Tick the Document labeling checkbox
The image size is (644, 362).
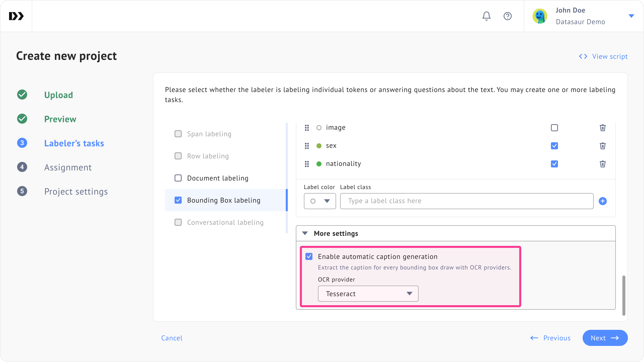pyautogui.click(x=178, y=178)
